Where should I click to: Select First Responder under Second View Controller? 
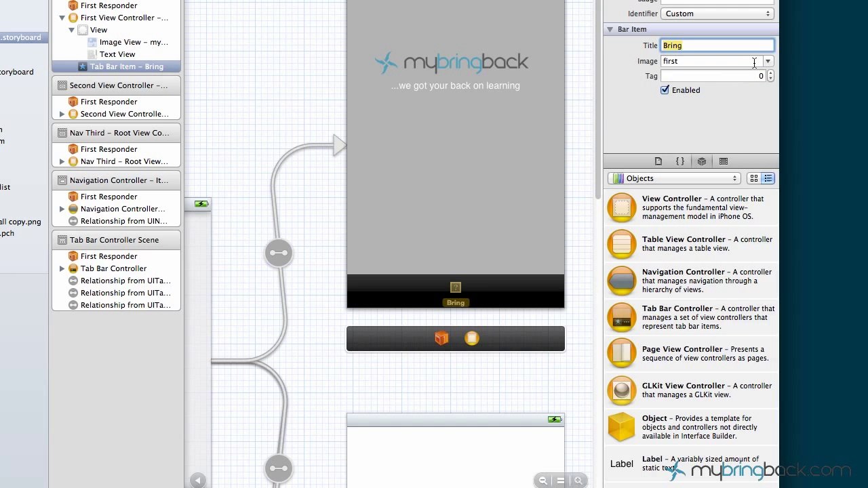tap(117, 102)
